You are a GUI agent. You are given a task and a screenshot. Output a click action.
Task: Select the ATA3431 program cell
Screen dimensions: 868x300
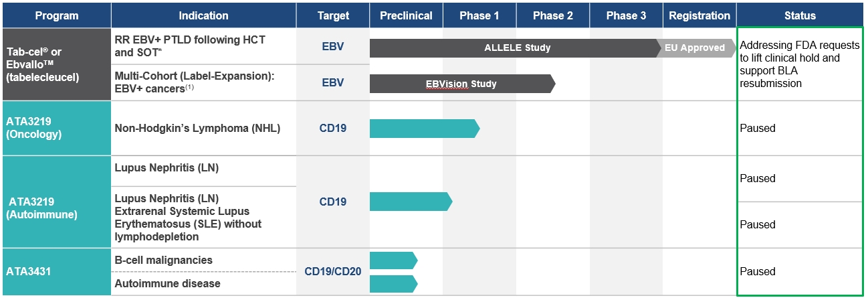point(56,271)
